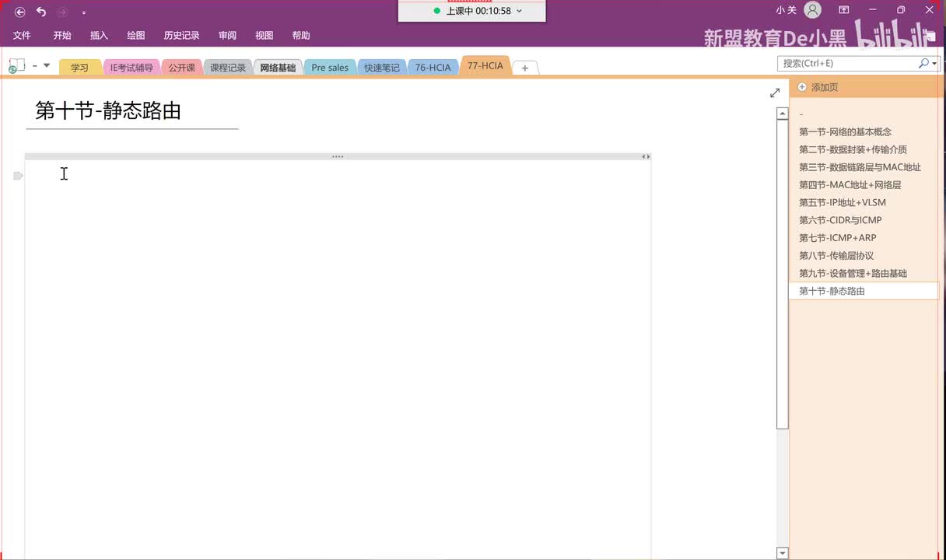This screenshot has height=560, width=946.
Task: Open the 历史记录 ribbon tab
Action: pos(181,36)
